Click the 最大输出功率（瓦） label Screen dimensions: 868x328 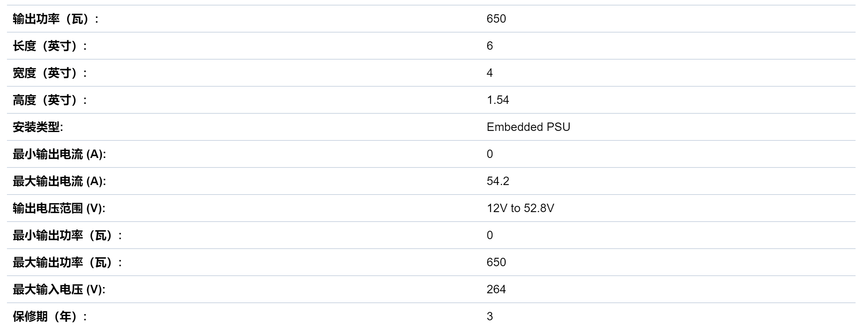(67, 263)
